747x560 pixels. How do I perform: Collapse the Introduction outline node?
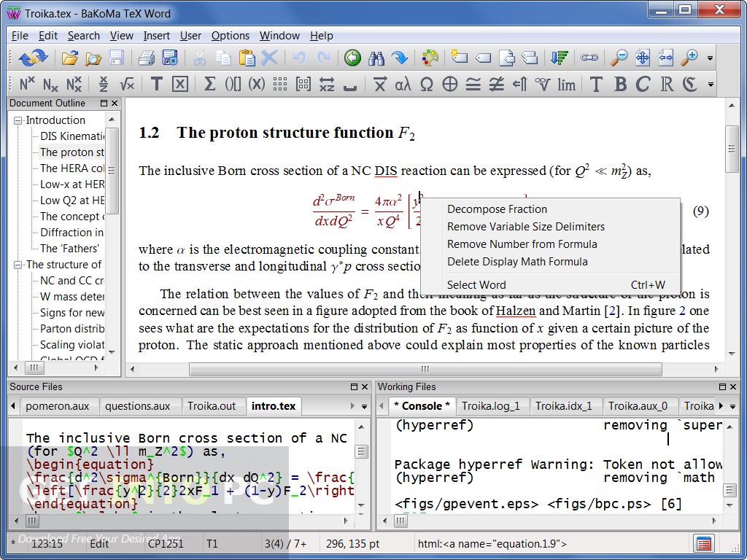click(x=18, y=120)
